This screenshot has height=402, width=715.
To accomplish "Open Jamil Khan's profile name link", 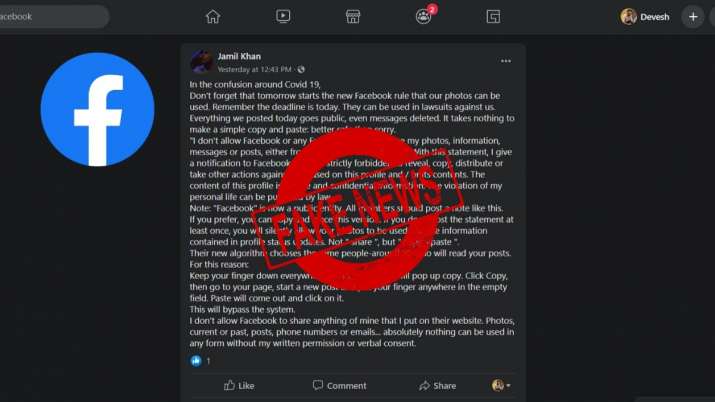I will coord(239,57).
